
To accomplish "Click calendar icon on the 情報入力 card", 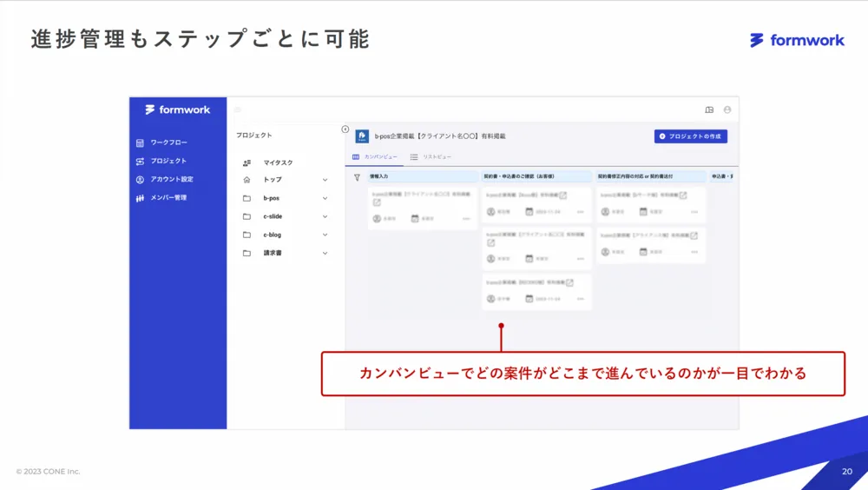I will coord(415,218).
